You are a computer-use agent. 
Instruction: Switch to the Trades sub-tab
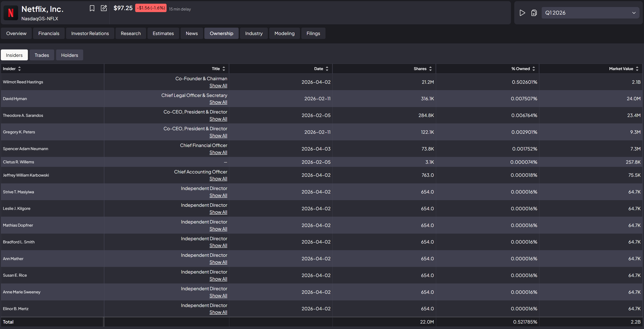42,55
